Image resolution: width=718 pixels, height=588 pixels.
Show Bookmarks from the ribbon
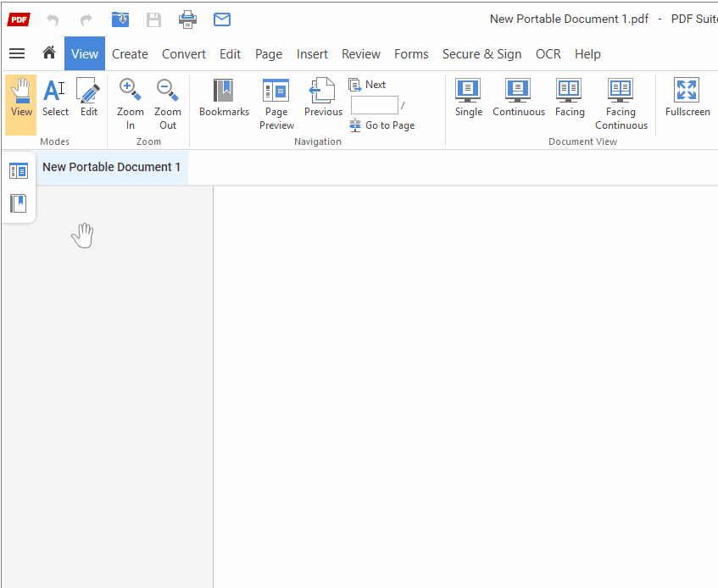click(224, 98)
